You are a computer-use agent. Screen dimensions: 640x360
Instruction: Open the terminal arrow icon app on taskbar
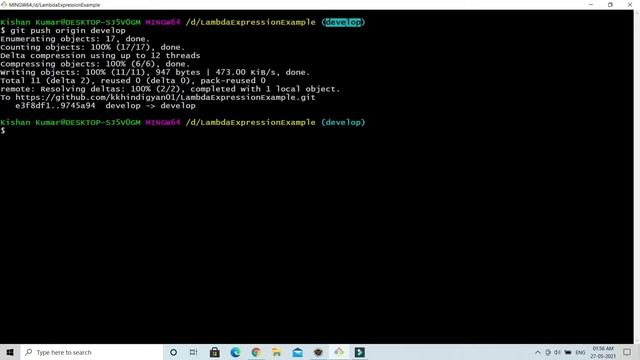coord(360,352)
